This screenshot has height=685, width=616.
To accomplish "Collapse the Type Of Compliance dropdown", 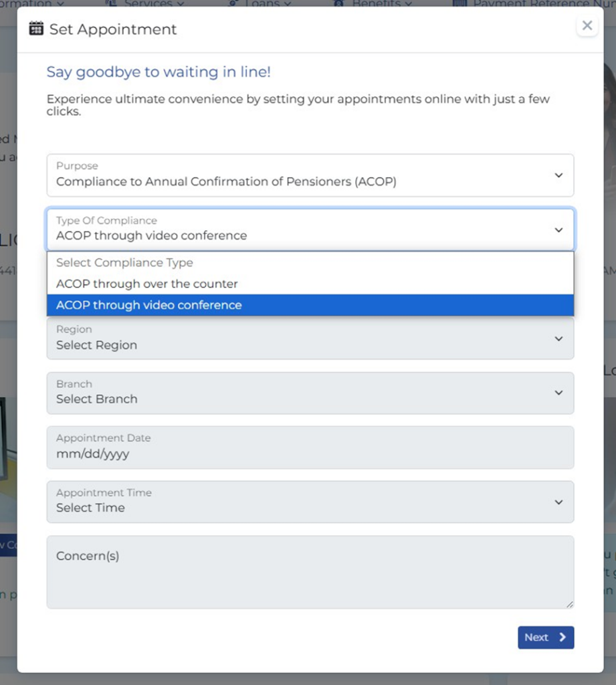I will pyautogui.click(x=310, y=229).
